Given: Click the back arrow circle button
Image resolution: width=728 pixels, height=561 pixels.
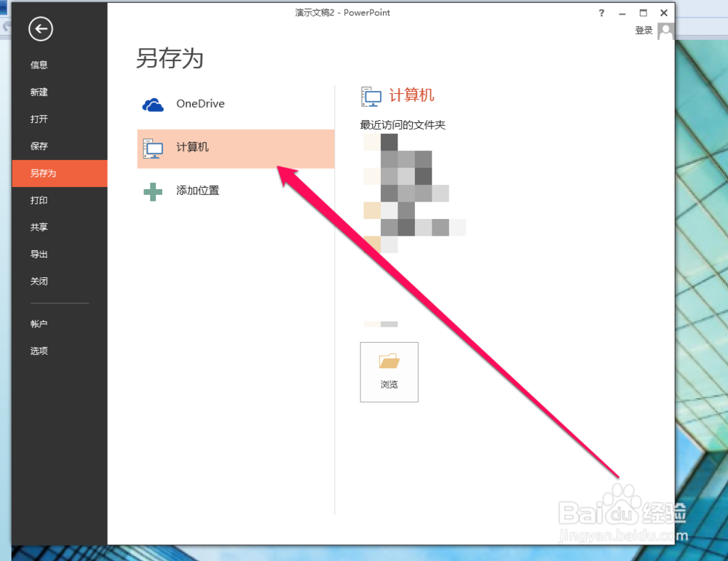Looking at the screenshot, I should (41, 29).
